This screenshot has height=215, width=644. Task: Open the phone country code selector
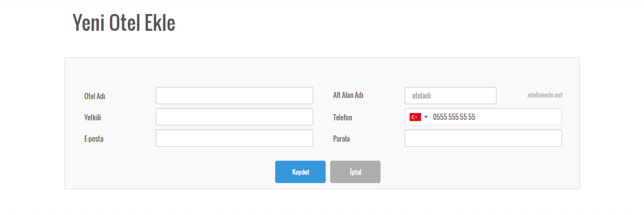coord(419,117)
